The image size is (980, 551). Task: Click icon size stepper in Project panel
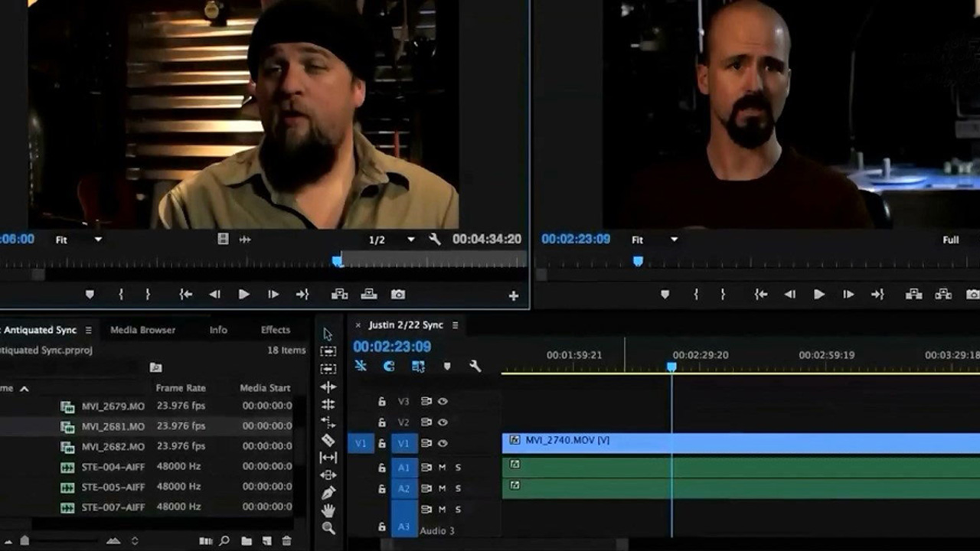coord(135,541)
